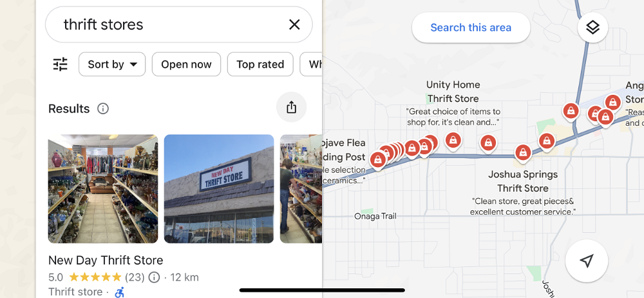Share the results list
Screen dimensions: 644x298
(x=291, y=107)
